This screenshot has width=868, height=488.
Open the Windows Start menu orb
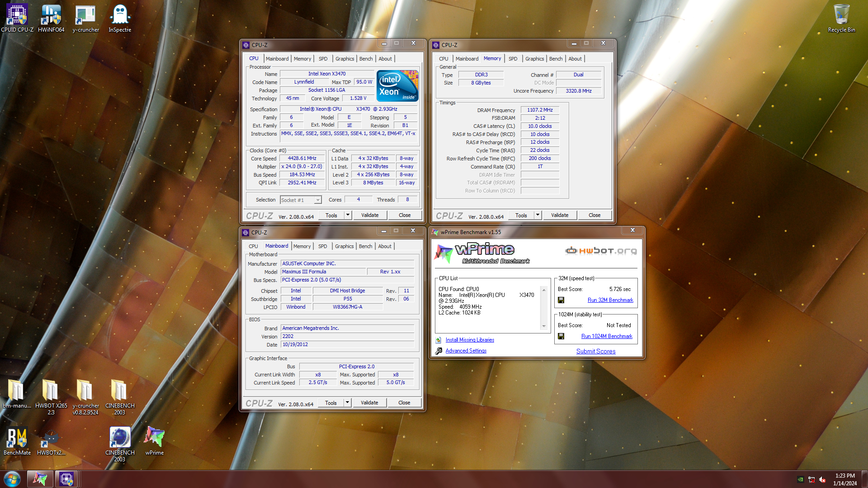12,479
